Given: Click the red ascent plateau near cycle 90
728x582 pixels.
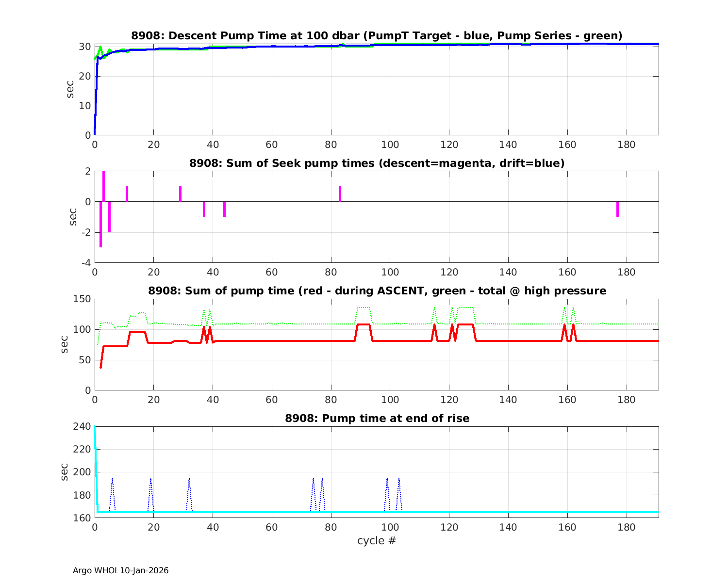Looking at the screenshot, I should [364, 324].
